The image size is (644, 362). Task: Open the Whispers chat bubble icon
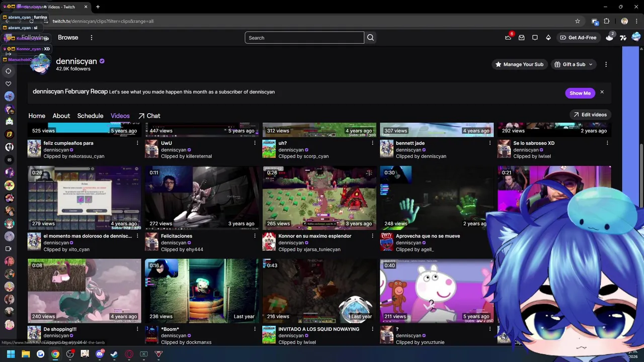click(x=535, y=38)
